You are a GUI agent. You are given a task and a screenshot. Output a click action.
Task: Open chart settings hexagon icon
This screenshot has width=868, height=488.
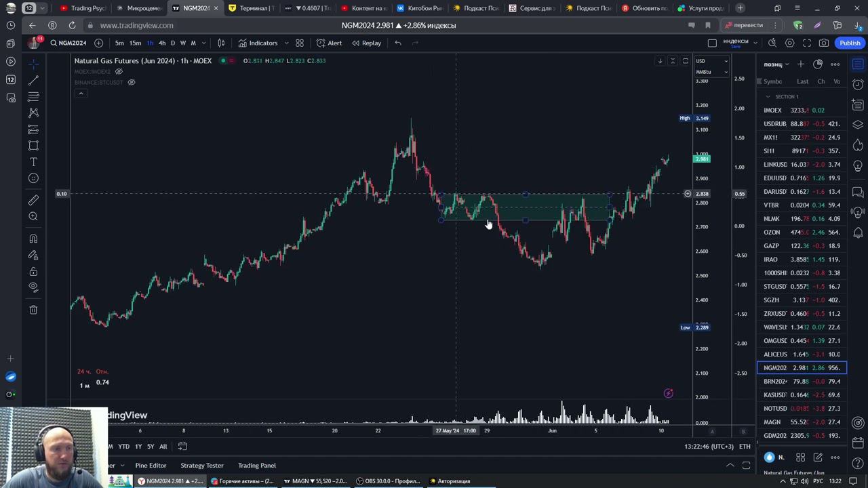pyautogui.click(x=789, y=43)
